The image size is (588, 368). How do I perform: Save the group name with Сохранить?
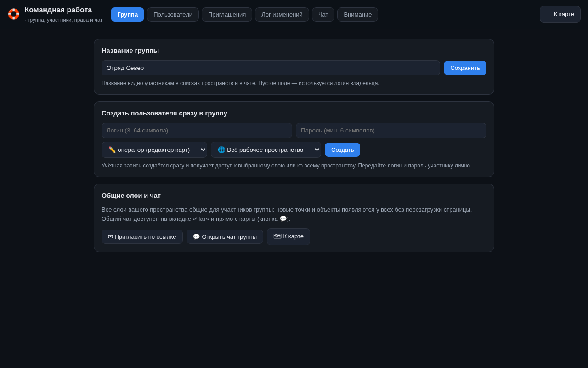click(465, 68)
